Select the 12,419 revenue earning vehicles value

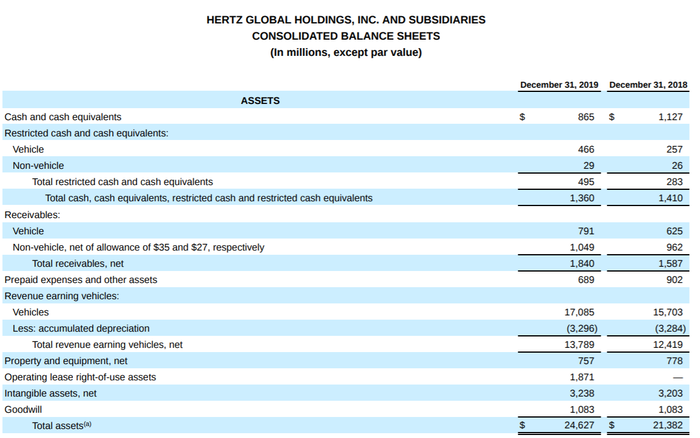click(x=668, y=345)
